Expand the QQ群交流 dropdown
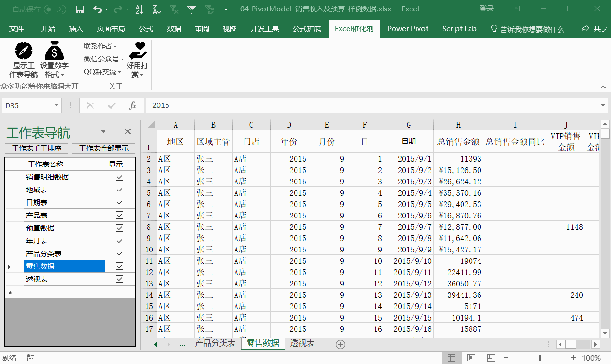Screen dimensions: 611x364 click(x=103, y=71)
